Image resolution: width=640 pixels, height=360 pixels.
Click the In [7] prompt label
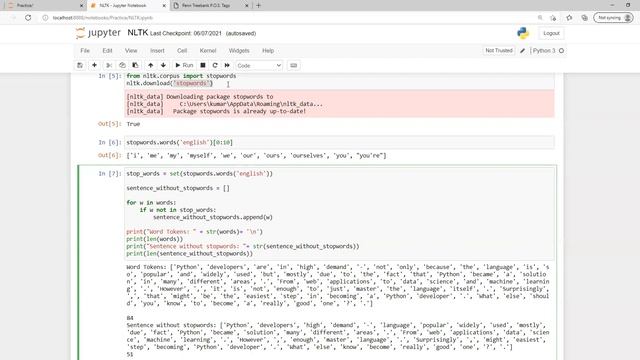click(x=109, y=173)
